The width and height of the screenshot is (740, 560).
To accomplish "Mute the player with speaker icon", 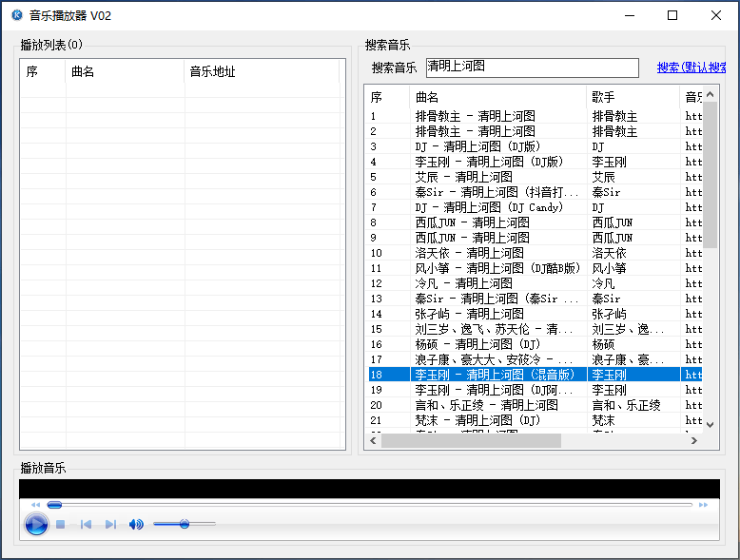I will [x=136, y=524].
